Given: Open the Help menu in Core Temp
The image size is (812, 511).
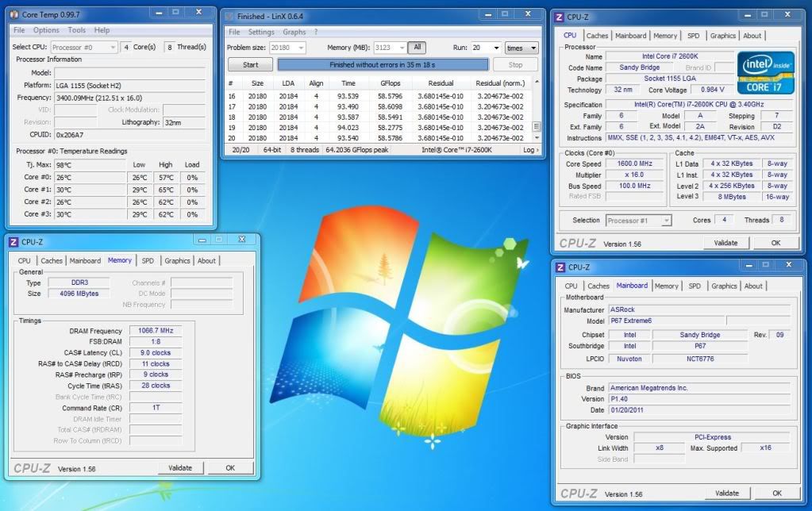Looking at the screenshot, I should coord(102,30).
